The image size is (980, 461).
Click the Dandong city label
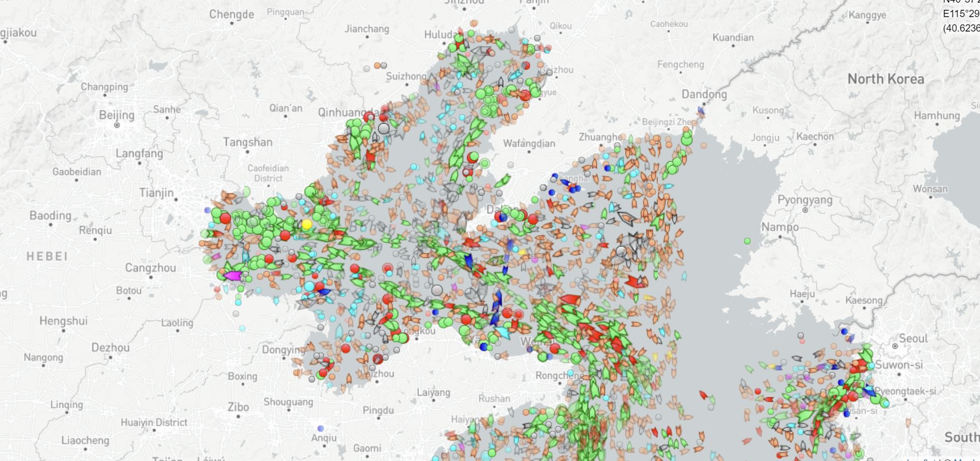pyautogui.click(x=704, y=94)
